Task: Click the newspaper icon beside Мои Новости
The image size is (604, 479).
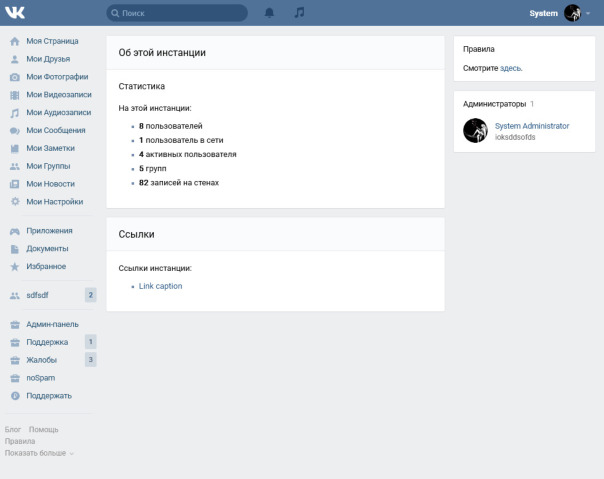Action: pos(15,184)
